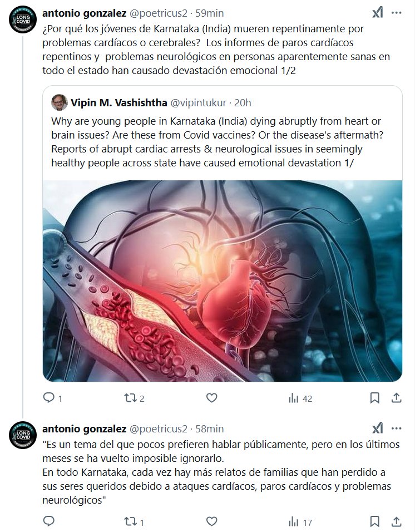Open the more options menu on first post
Screen dimensions: 415x532
tap(396, 13)
